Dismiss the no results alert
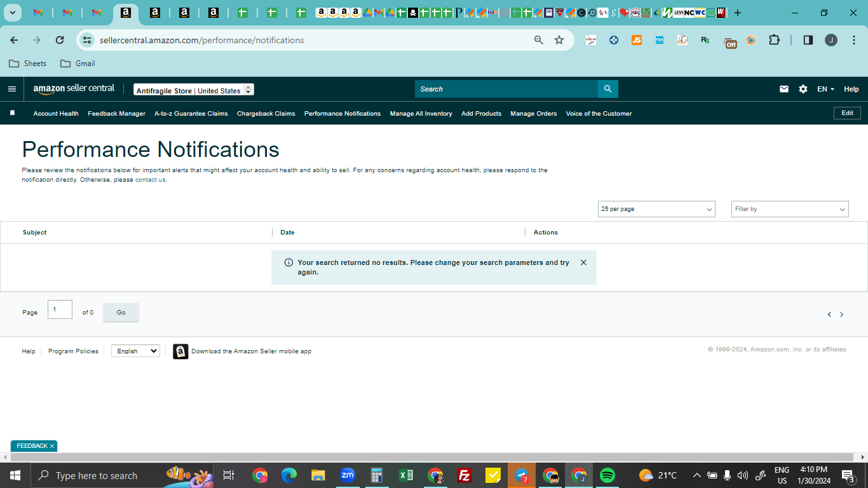Screen dimensions: 868x488 (x=583, y=262)
